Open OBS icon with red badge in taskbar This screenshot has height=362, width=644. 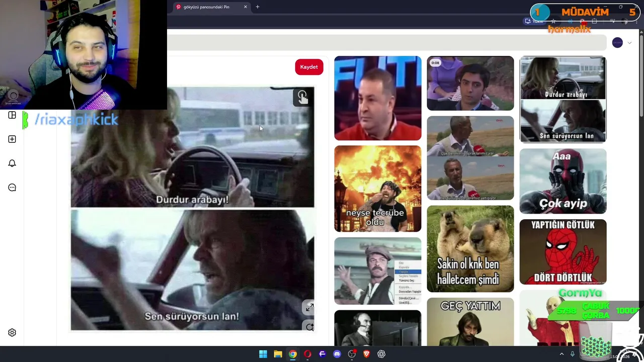(x=352, y=354)
